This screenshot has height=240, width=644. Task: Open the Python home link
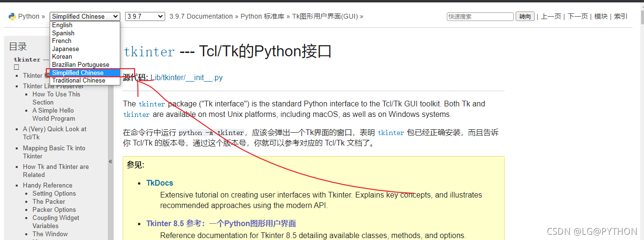click(29, 16)
